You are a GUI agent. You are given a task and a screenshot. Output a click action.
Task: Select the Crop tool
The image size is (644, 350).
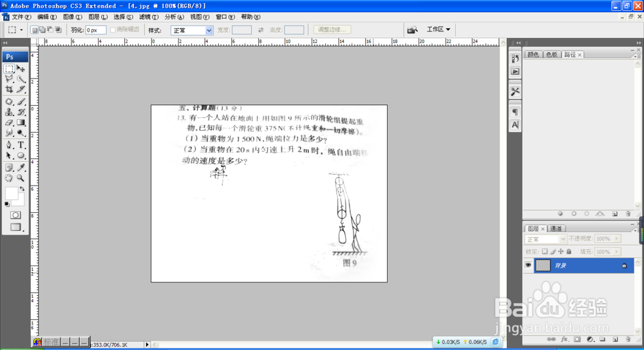click(9, 89)
